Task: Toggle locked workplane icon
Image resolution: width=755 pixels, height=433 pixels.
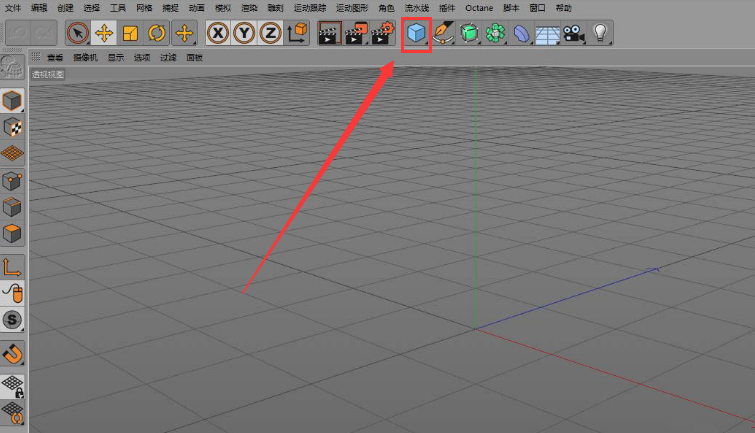Action: point(12,387)
